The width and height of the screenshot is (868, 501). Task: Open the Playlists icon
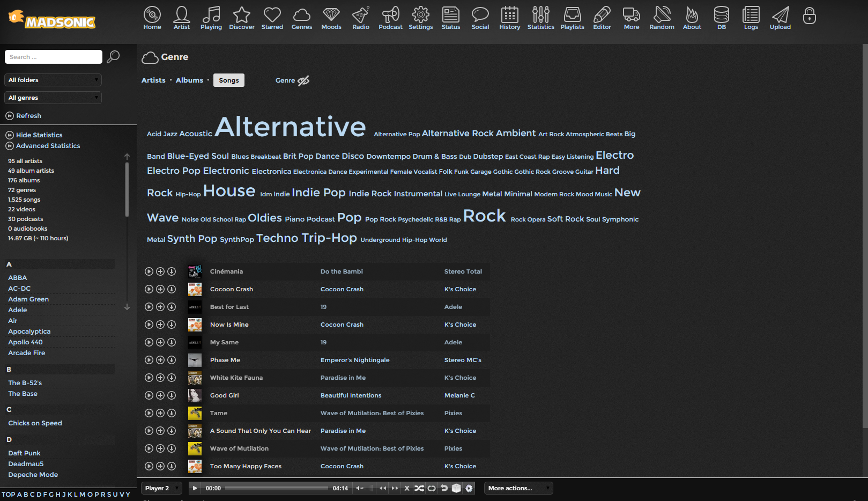(x=573, y=18)
